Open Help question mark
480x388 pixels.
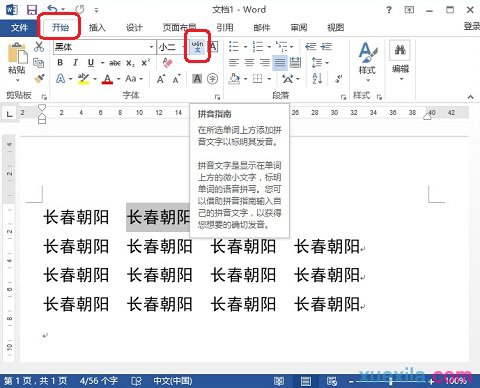click(389, 10)
